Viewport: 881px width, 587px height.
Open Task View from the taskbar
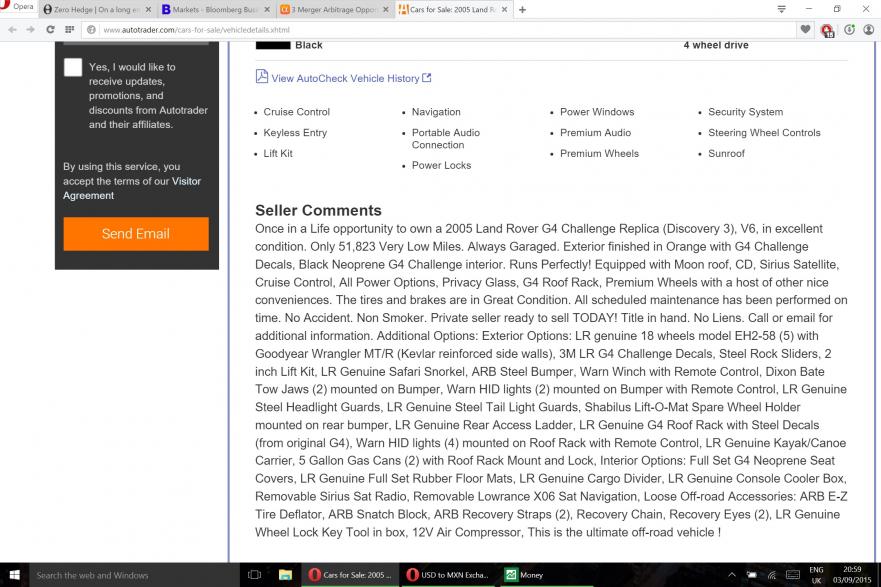point(255,575)
